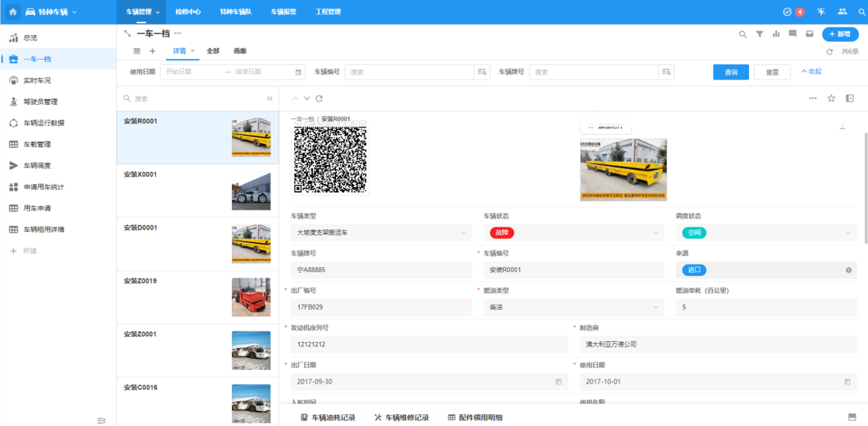868x426 pixels.
Task: Switch to the 画廊 view tab
Action: pyautogui.click(x=240, y=51)
